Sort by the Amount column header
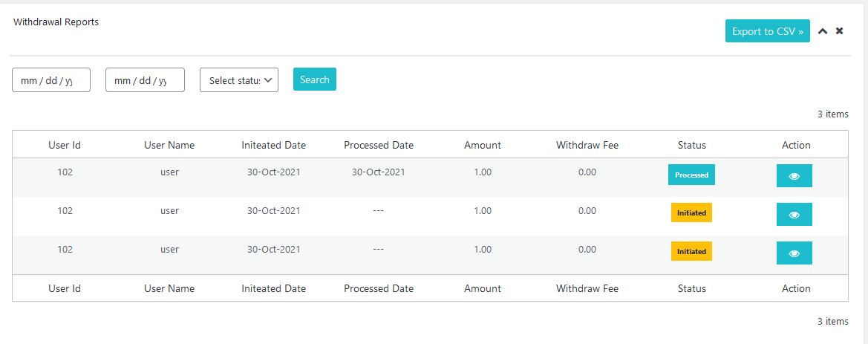Screen dimensions: 868x344 coord(483,145)
